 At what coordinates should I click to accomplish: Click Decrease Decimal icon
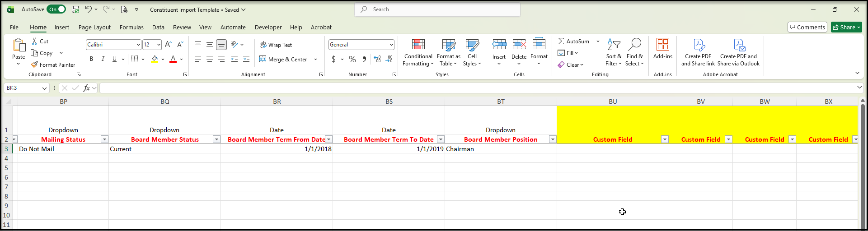point(389,59)
